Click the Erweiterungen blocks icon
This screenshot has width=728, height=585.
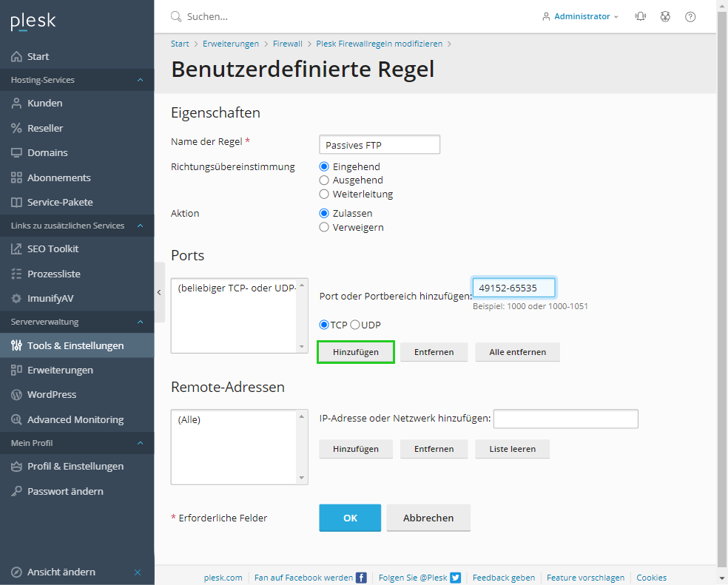[x=16, y=370]
